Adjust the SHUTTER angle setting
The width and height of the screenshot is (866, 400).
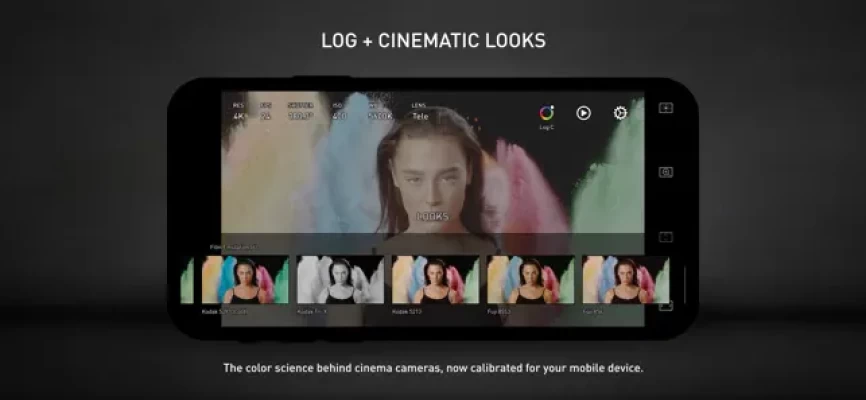pos(300,112)
